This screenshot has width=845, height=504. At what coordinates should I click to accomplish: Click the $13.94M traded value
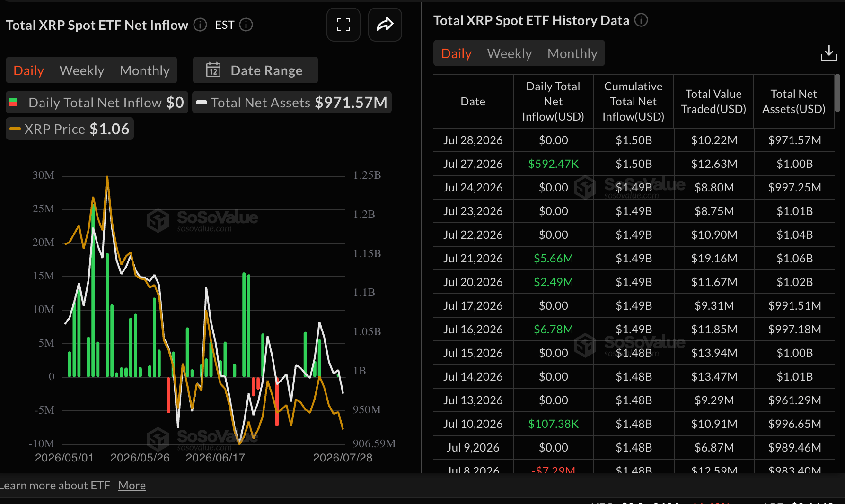click(x=714, y=353)
